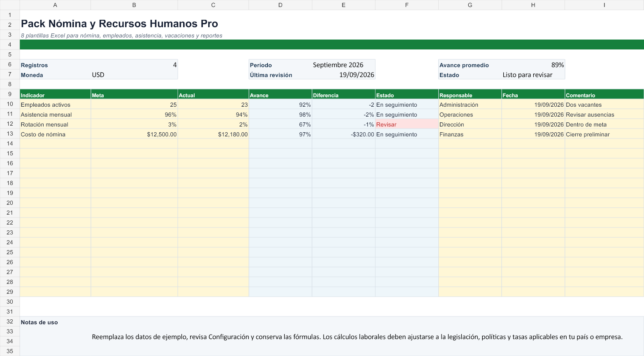
Task: Select the 'Cierre preliminar' comment cell
Action: 604,134
